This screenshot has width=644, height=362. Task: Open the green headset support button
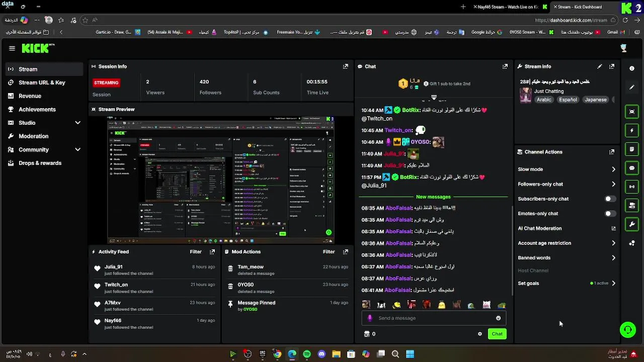(627, 330)
